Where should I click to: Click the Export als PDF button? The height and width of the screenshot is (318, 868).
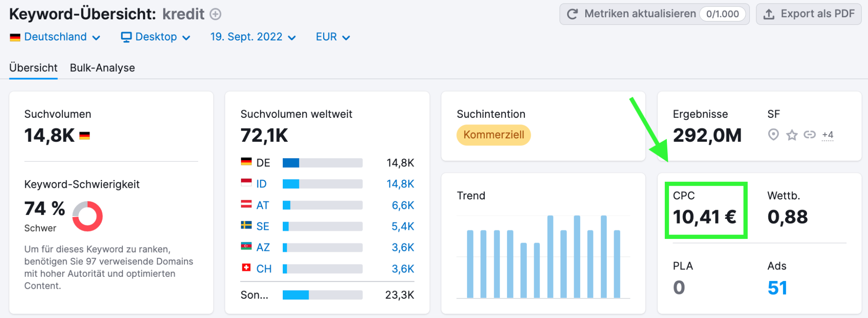click(809, 14)
